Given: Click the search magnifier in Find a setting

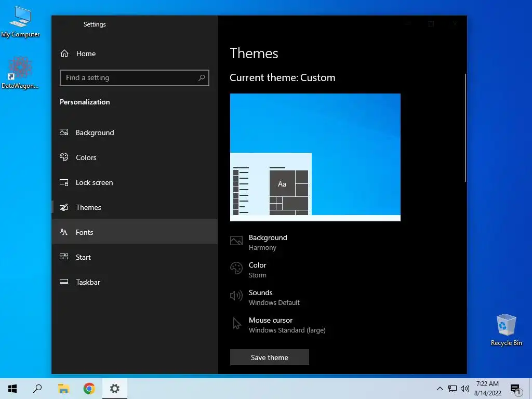Looking at the screenshot, I should pos(202,78).
